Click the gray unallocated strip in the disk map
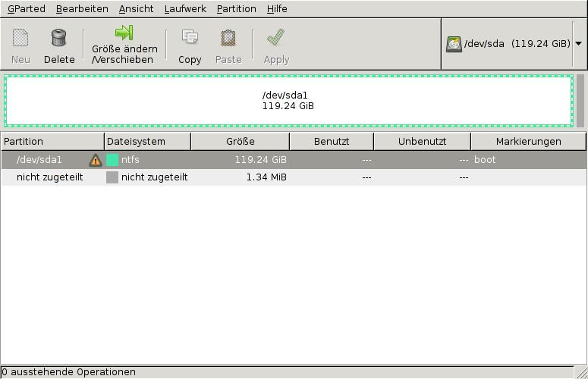 pos(580,101)
